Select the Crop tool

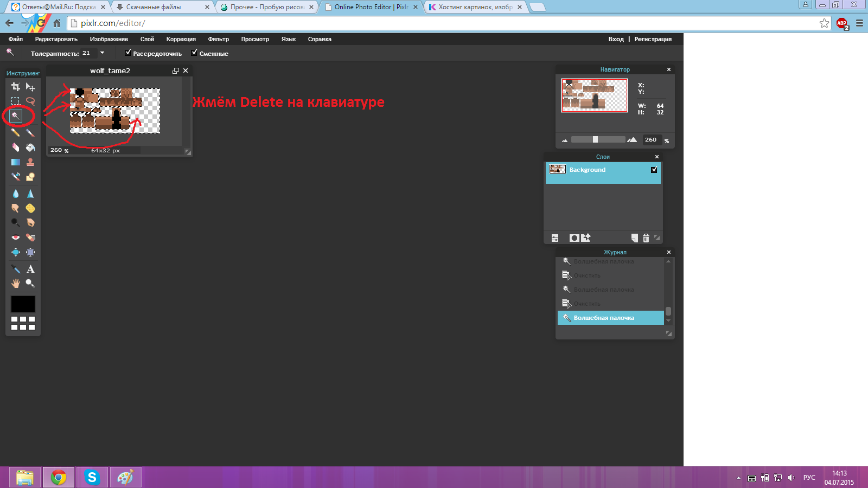pos(16,87)
